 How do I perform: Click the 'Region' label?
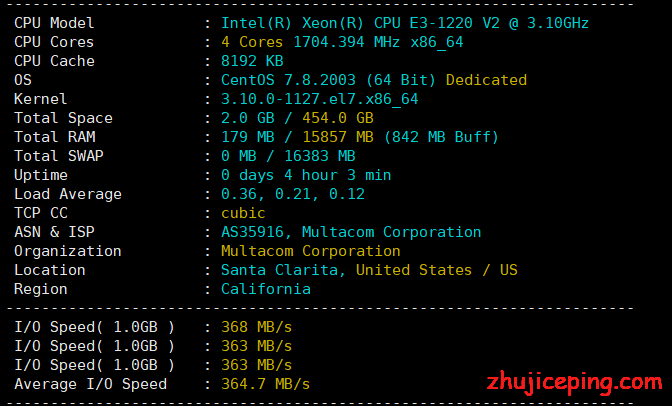point(41,289)
